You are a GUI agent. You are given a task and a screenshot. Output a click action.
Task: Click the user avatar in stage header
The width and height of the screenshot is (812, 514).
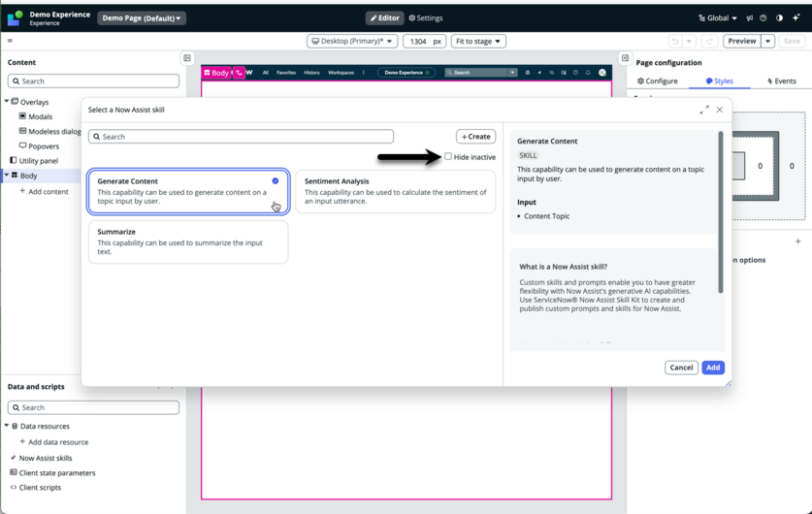pos(602,73)
